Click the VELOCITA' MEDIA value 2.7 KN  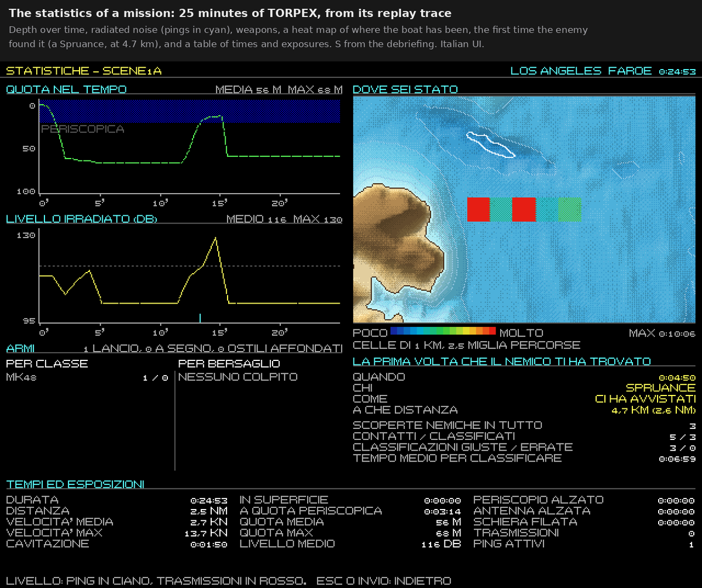pyautogui.click(x=208, y=521)
